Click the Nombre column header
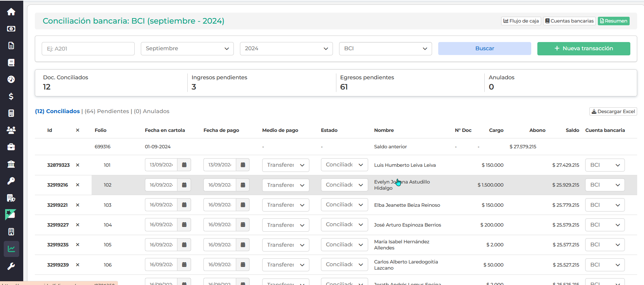Image resolution: width=644 pixels, height=285 pixels. point(384,130)
